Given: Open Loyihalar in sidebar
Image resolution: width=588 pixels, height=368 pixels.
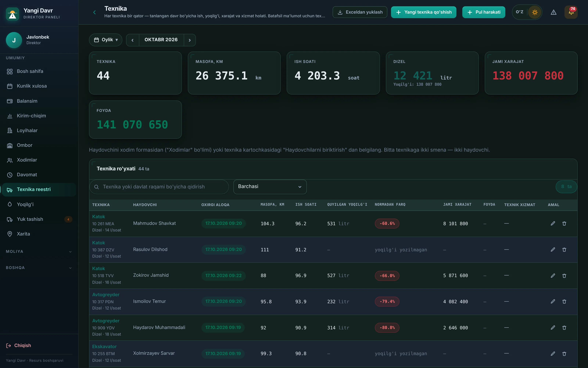Looking at the screenshot, I should point(39,130).
